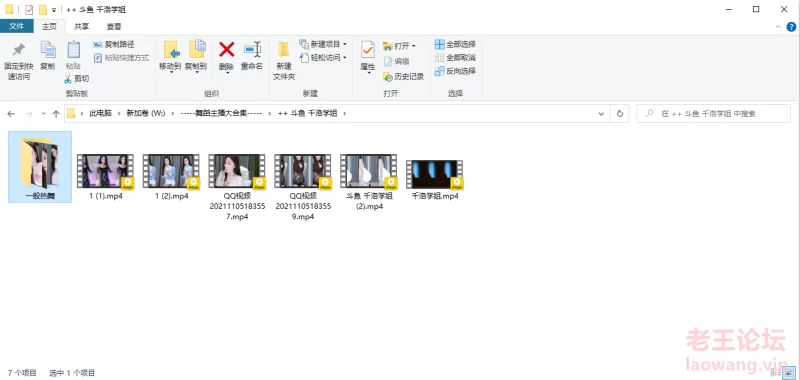Pin folder to Quick access

point(18,61)
